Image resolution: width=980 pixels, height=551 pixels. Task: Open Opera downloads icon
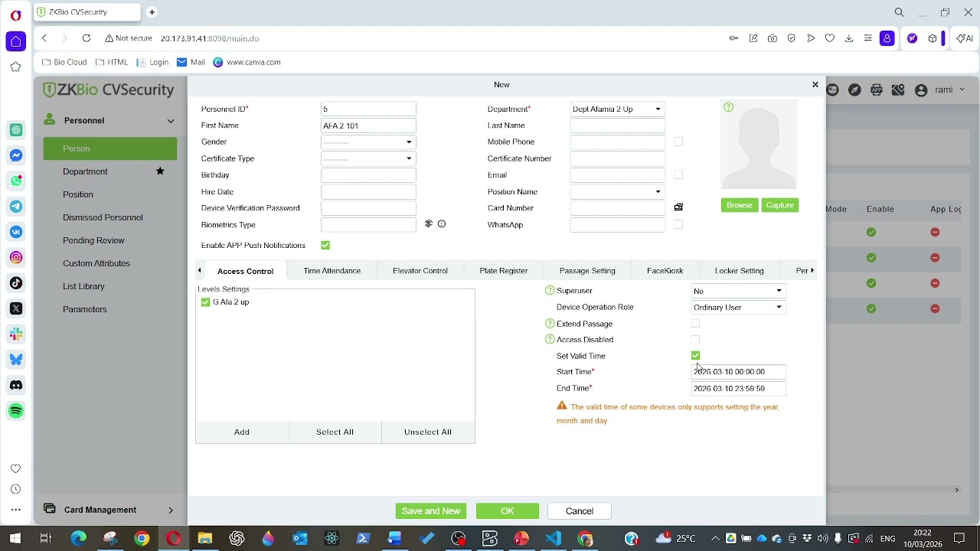pyautogui.click(x=849, y=38)
